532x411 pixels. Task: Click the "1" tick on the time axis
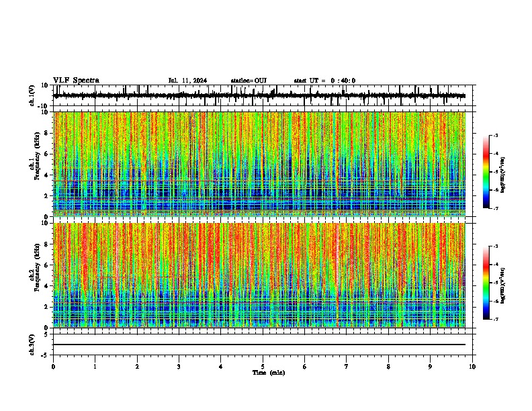click(95, 367)
